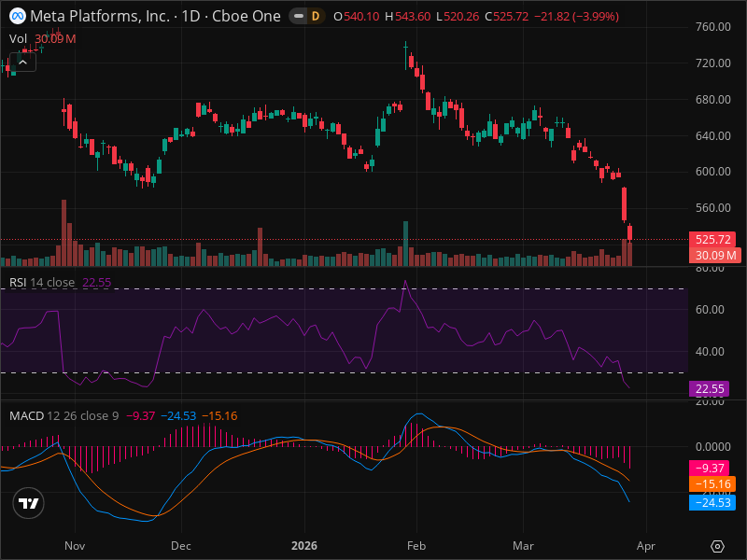Click the open price value 540.10
Viewport: 747px width, 560px height.
click(361, 16)
